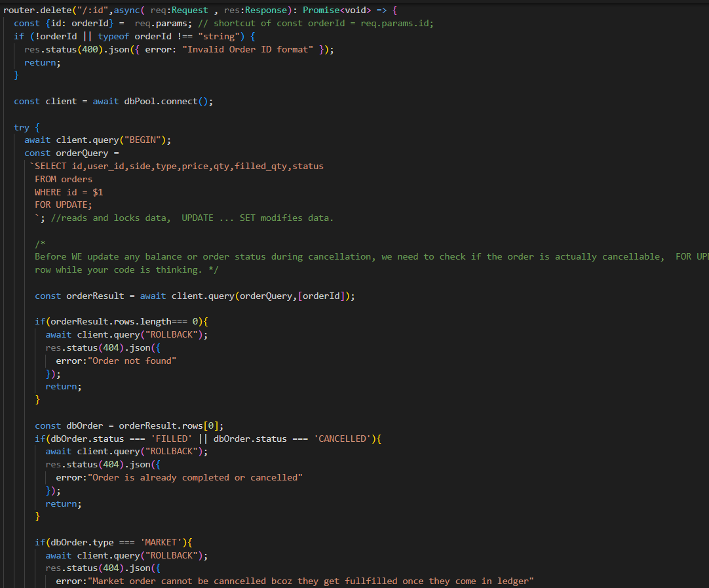The width and height of the screenshot is (709, 588).
Task: Click the 'FOR UPDATE;' SQL line
Action: tap(64, 205)
